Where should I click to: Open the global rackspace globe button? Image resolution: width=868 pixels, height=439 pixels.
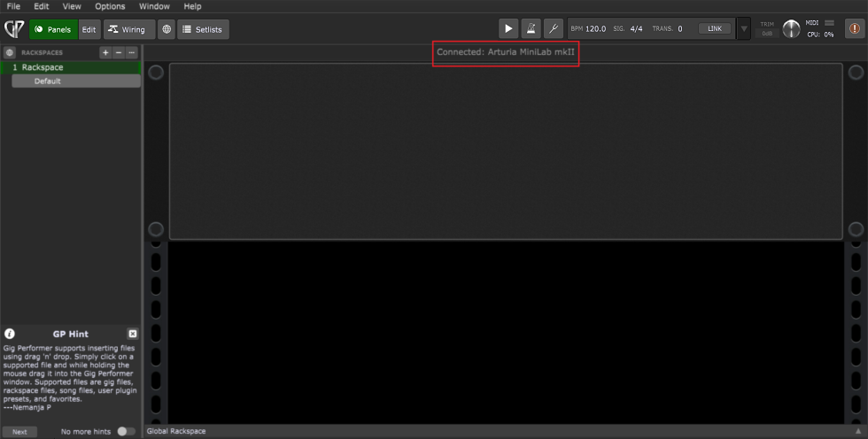pyautogui.click(x=167, y=29)
